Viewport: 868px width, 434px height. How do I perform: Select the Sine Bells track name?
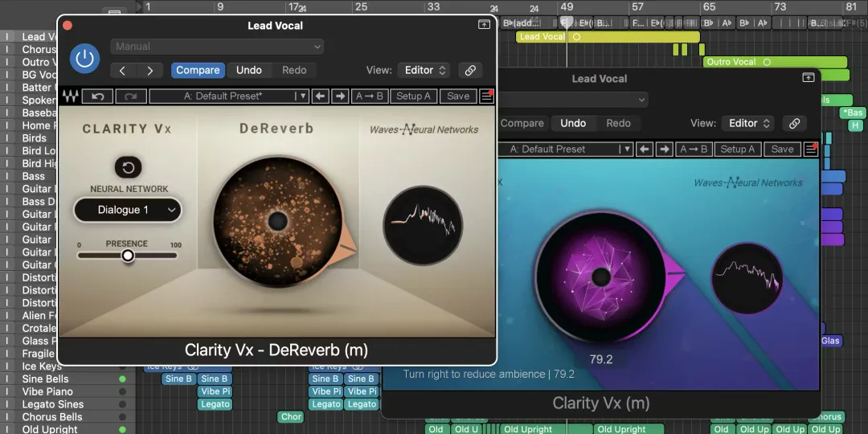45,379
